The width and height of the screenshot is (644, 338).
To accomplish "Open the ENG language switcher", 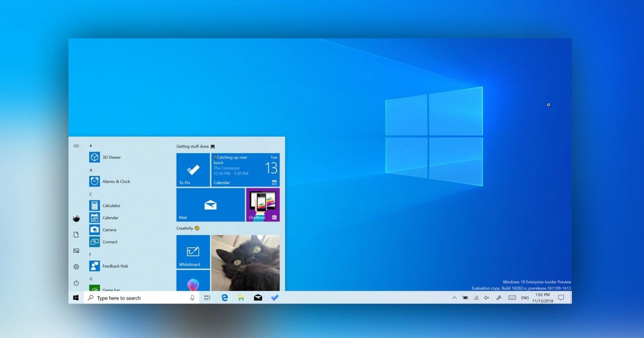I will pos(525,298).
